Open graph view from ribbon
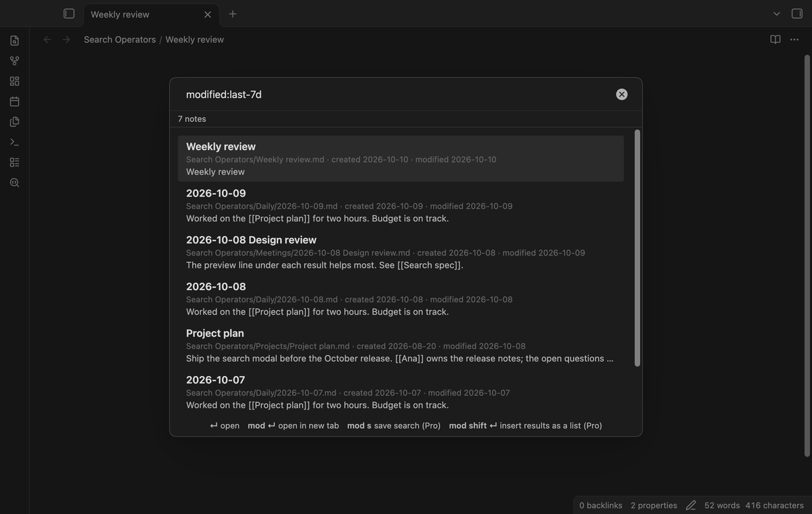The height and width of the screenshot is (514, 812). click(15, 61)
